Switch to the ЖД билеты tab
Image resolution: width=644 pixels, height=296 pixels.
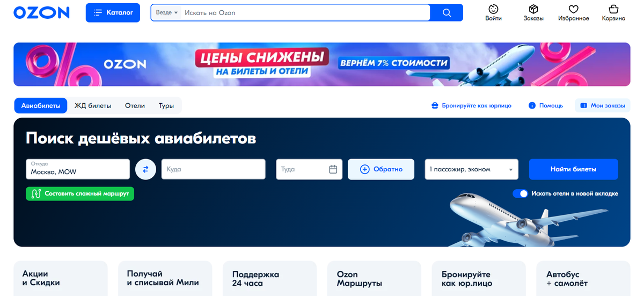pyautogui.click(x=93, y=106)
